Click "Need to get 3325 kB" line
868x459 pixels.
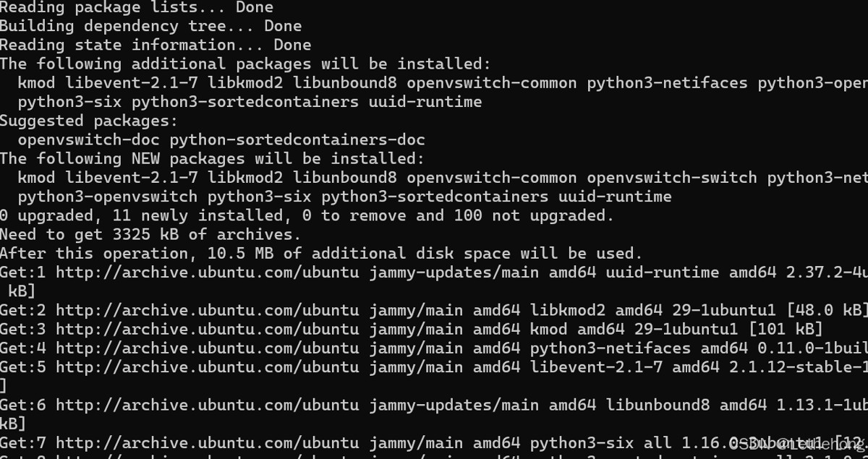pyautogui.click(x=150, y=234)
